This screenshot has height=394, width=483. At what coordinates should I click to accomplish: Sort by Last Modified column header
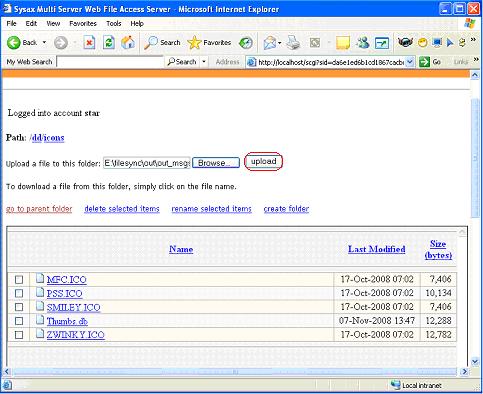pos(377,249)
